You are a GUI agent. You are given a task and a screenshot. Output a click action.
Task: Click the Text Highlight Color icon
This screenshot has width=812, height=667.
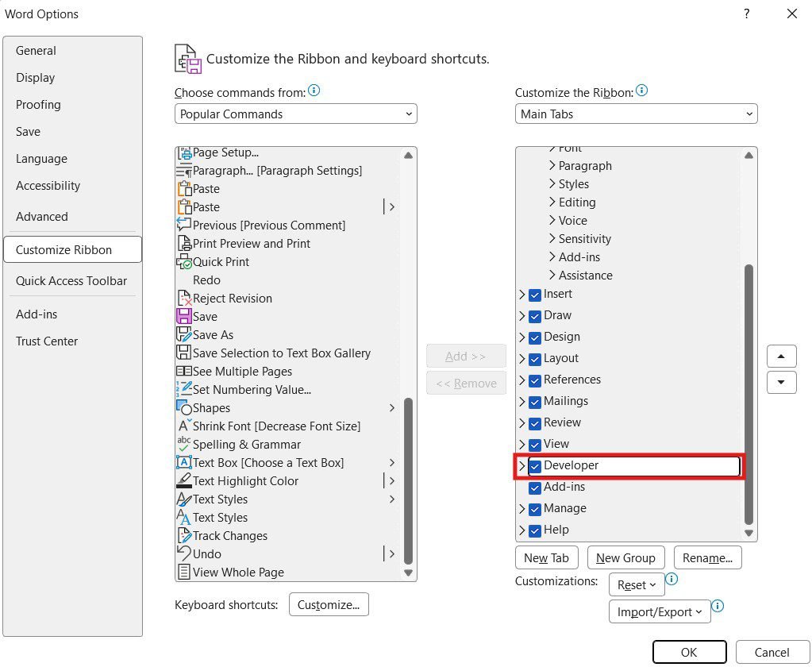click(x=184, y=481)
